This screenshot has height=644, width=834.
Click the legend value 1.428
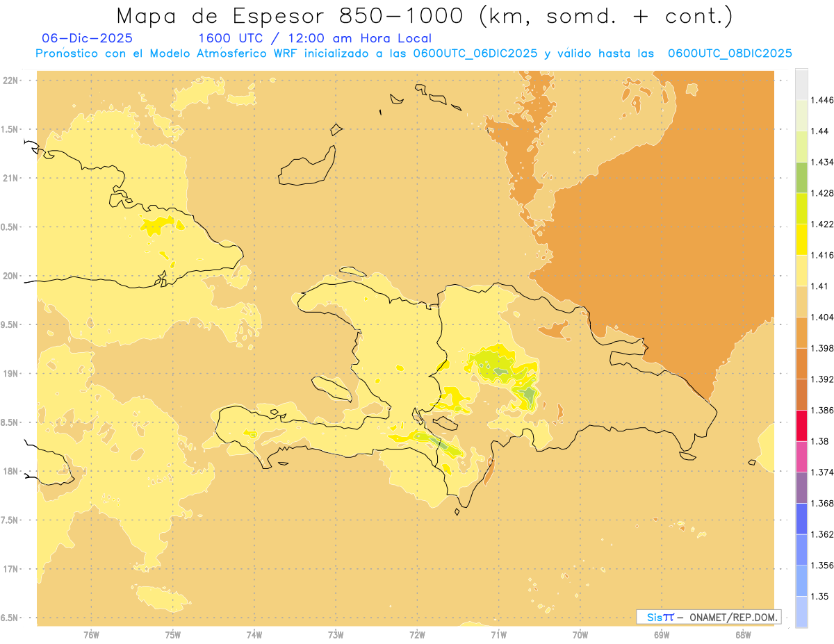(822, 193)
